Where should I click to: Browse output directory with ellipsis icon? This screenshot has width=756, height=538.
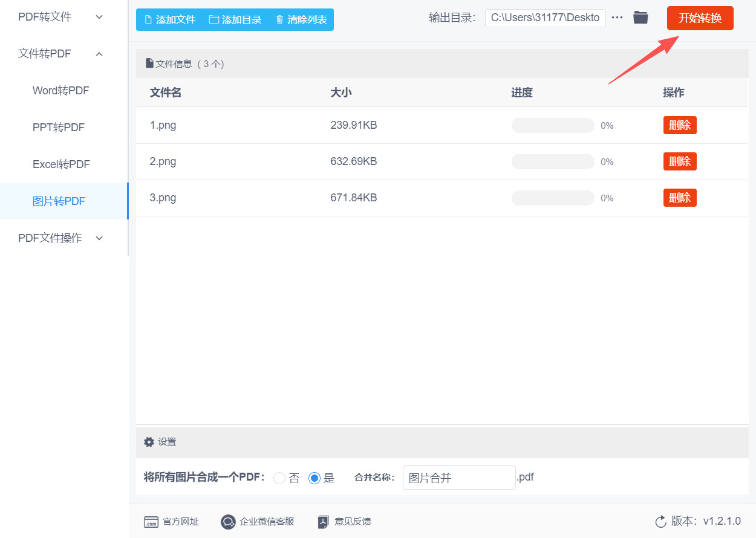tap(617, 18)
